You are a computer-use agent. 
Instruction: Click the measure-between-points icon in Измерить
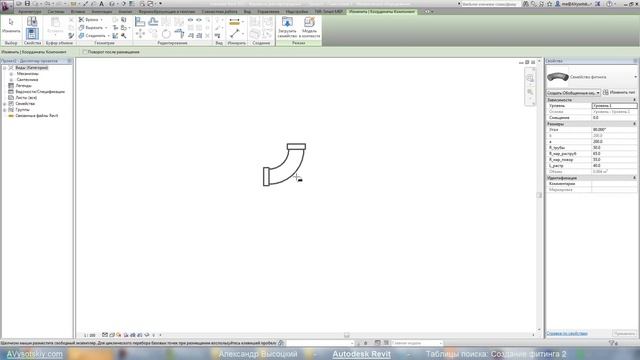click(235, 34)
